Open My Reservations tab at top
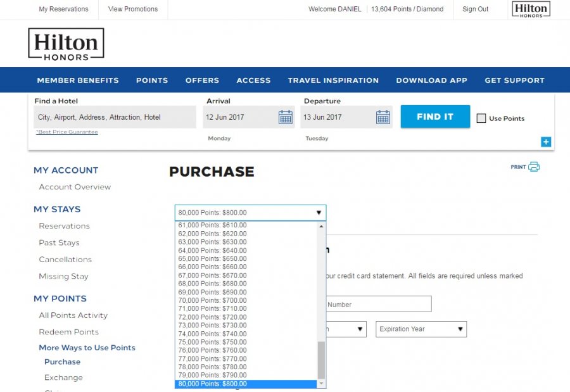 (63, 9)
